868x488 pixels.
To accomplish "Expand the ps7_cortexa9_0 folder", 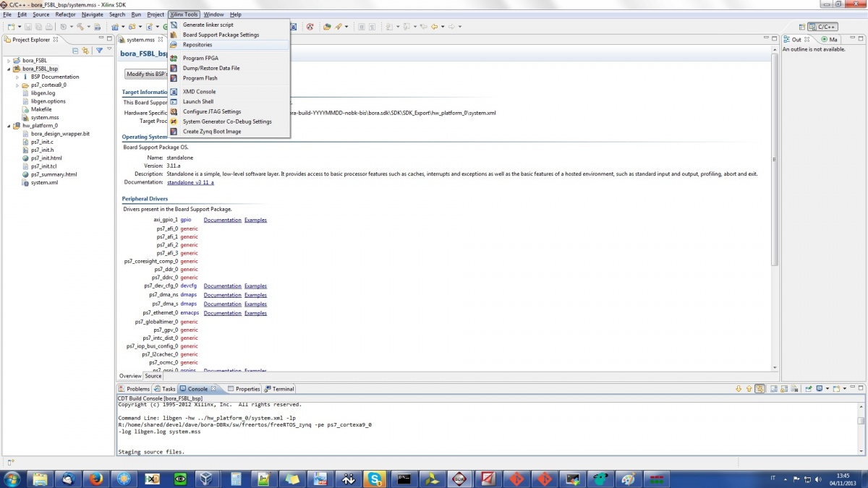I will click(x=17, y=85).
